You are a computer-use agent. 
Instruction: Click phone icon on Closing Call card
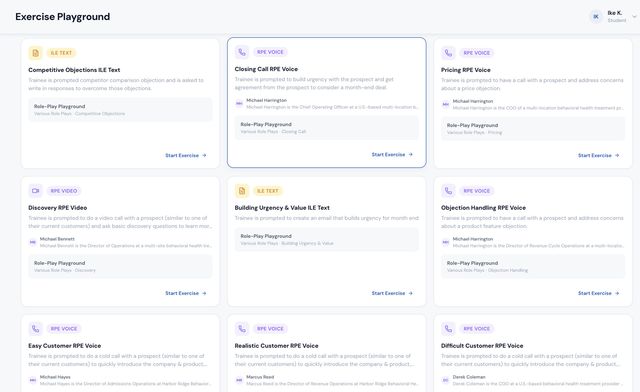coord(242,52)
